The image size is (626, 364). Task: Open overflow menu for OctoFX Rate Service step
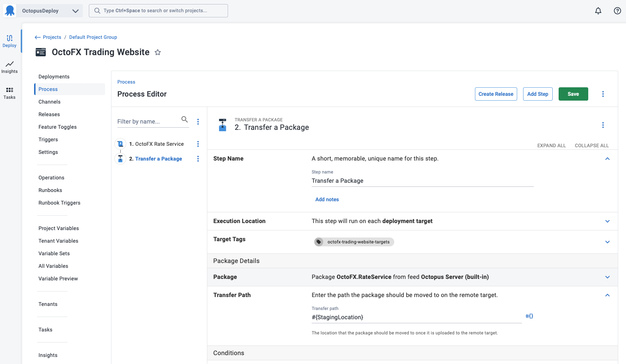[198, 144]
